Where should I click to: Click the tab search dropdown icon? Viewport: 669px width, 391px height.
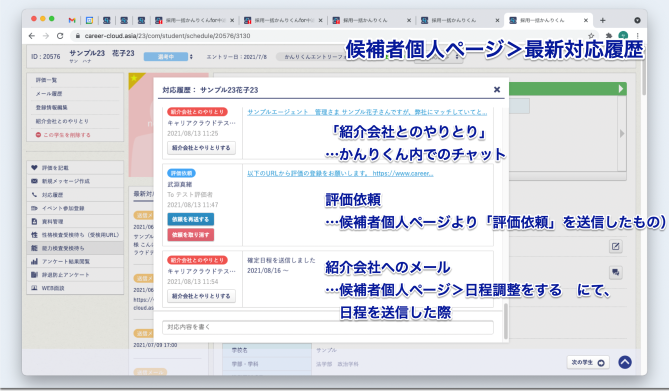pos(637,20)
